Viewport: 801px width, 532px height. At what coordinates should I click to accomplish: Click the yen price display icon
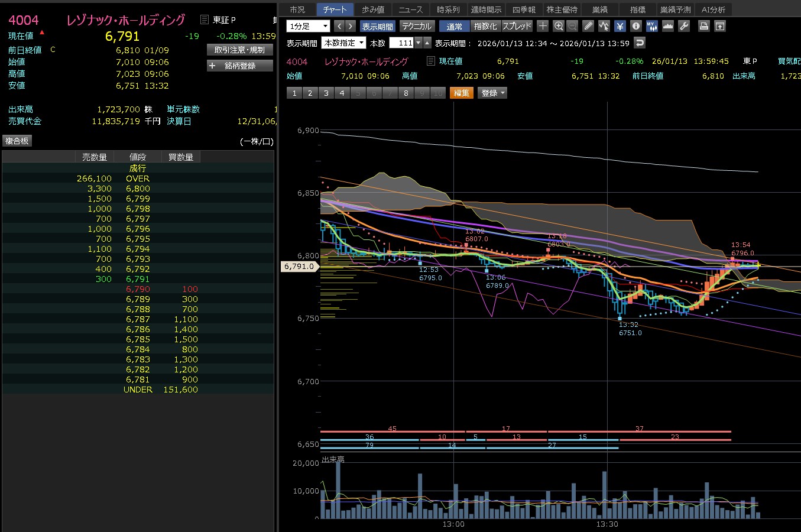point(620,26)
